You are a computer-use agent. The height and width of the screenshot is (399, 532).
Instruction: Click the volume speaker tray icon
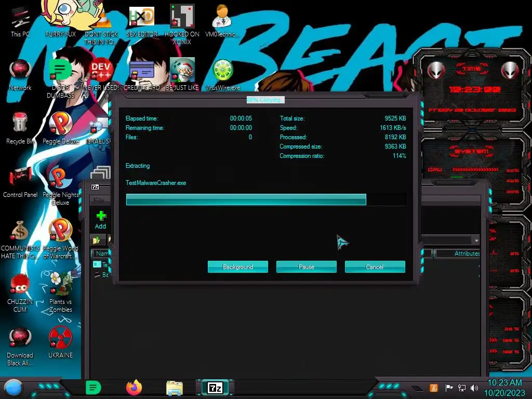tap(474, 388)
